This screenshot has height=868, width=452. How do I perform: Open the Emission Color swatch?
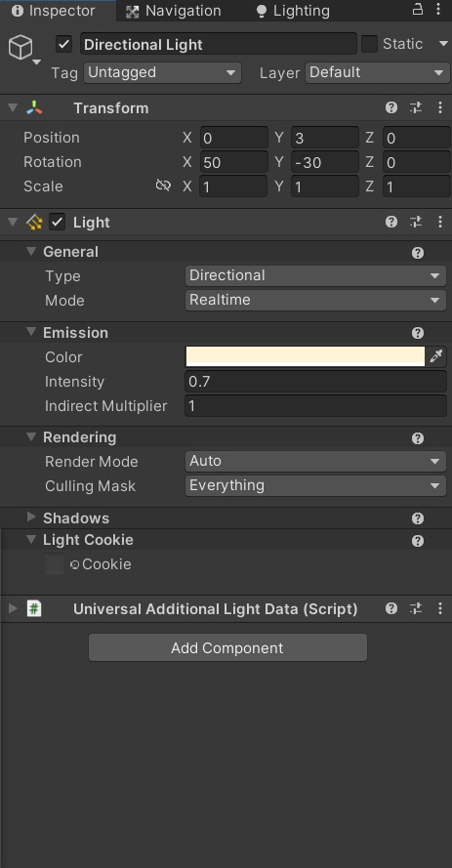[x=305, y=356]
